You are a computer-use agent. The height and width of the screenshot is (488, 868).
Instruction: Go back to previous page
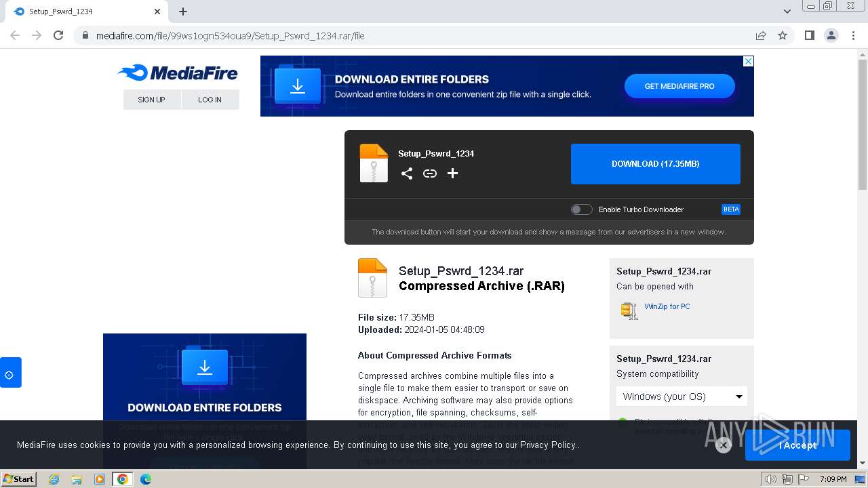pos(15,35)
